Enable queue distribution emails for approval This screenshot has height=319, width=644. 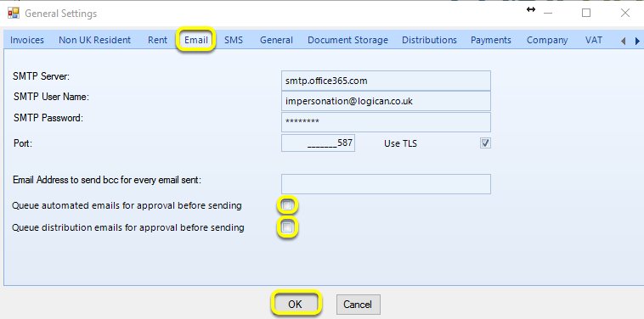pyautogui.click(x=287, y=227)
